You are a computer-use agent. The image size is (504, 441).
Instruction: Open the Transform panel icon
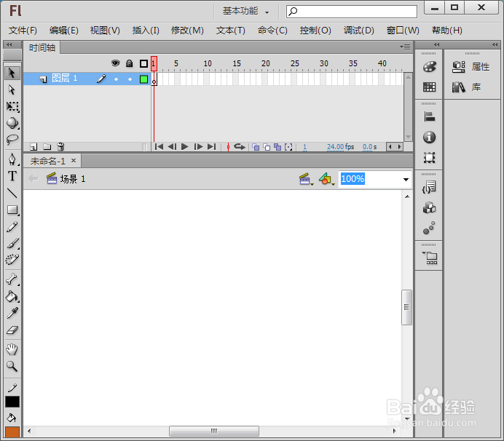(429, 158)
